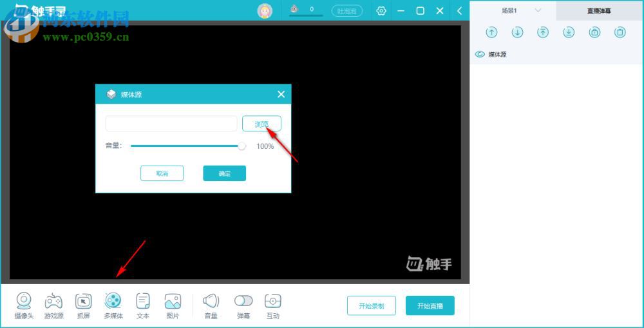The image size is (644, 328).
Task: Click the 100% volume value text
Action: (265, 146)
